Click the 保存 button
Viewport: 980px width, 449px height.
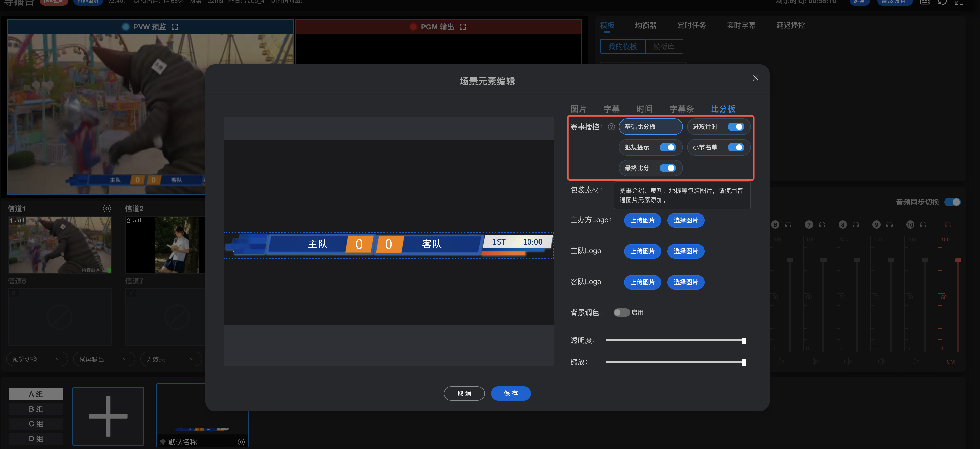point(511,394)
